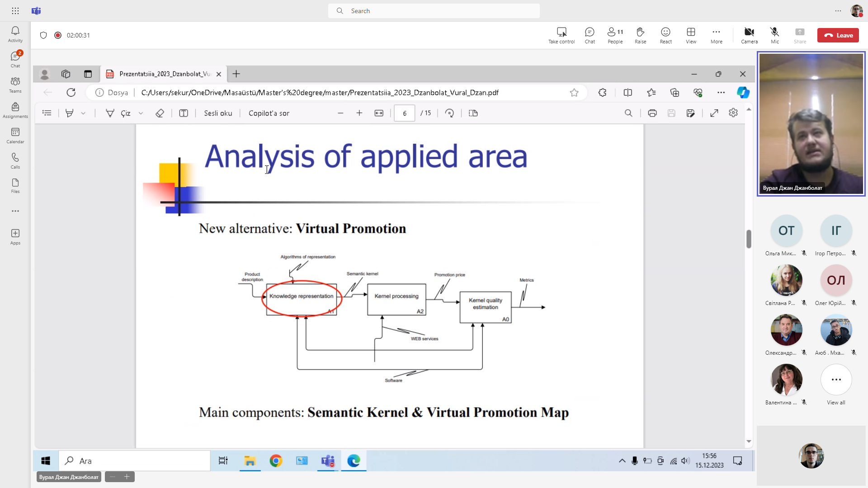This screenshot has height=488, width=868.
Task: Open the Calendar in Teams sidebar
Action: (x=15, y=135)
